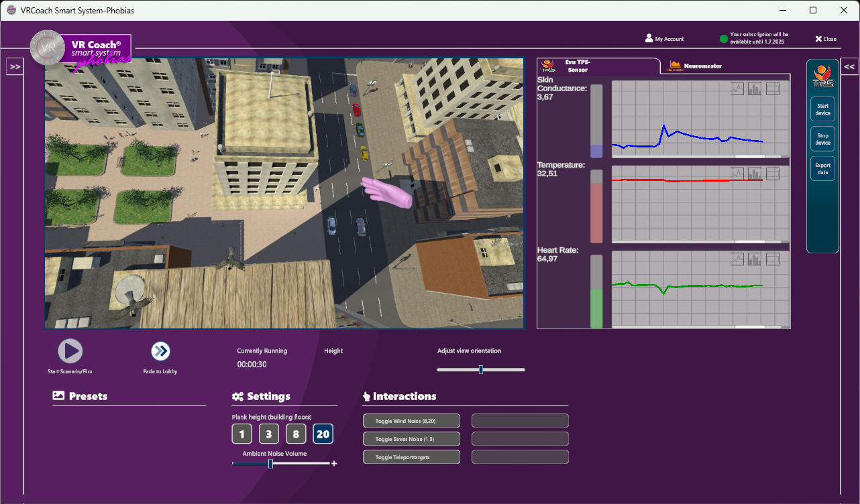Click Temperature chart's bar graph icon

(755, 174)
